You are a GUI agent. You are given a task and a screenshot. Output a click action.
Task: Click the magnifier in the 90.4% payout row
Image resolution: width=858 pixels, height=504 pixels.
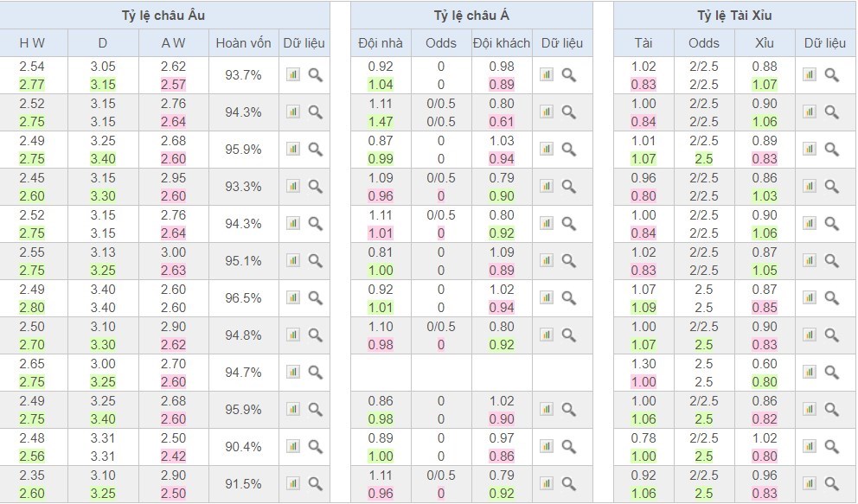click(316, 447)
